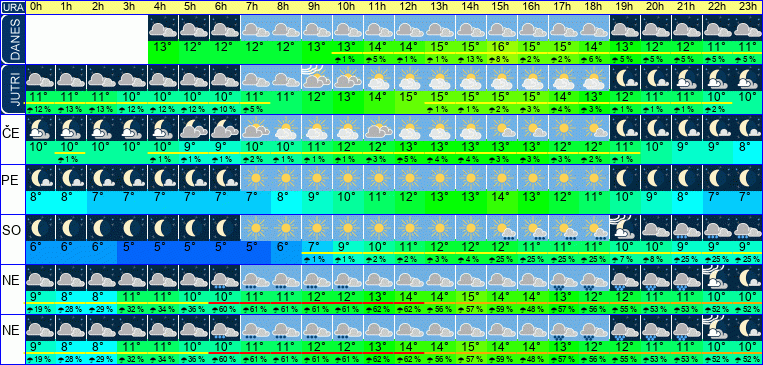Screen dimensions: 763x365
Task: Select the DANES day row label
Action: pos(12,39)
